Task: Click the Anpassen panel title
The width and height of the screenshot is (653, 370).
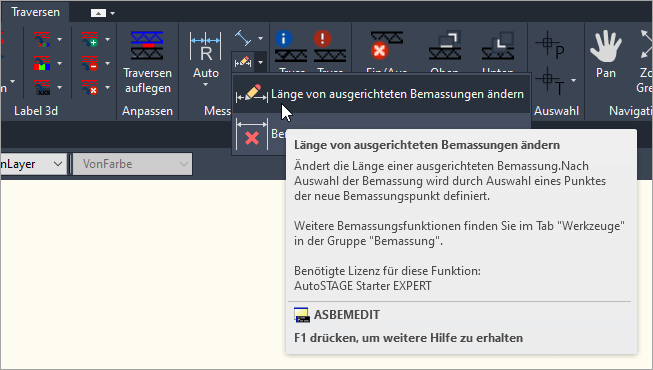Action: click(147, 111)
